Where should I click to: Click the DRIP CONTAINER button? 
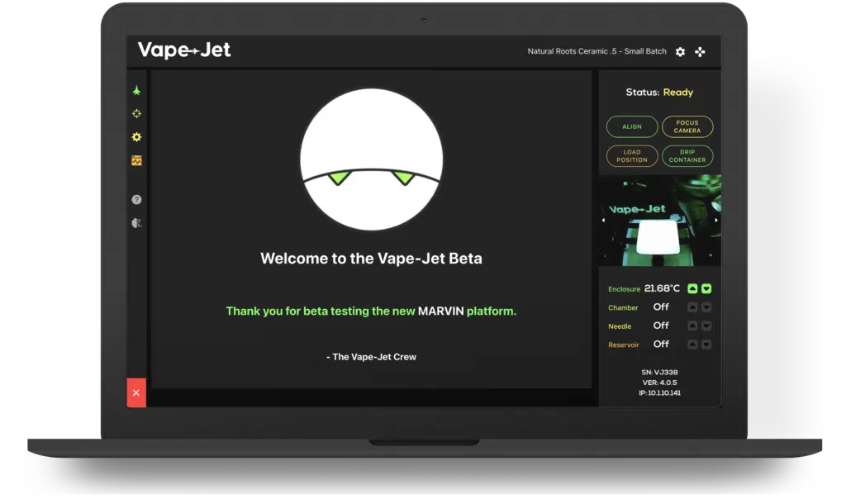[x=687, y=156]
